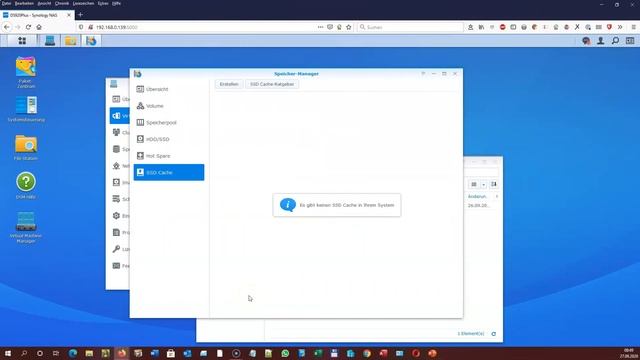The width and height of the screenshot is (640, 360).
Task: Open the DSM user options icon
Action: [601, 40]
